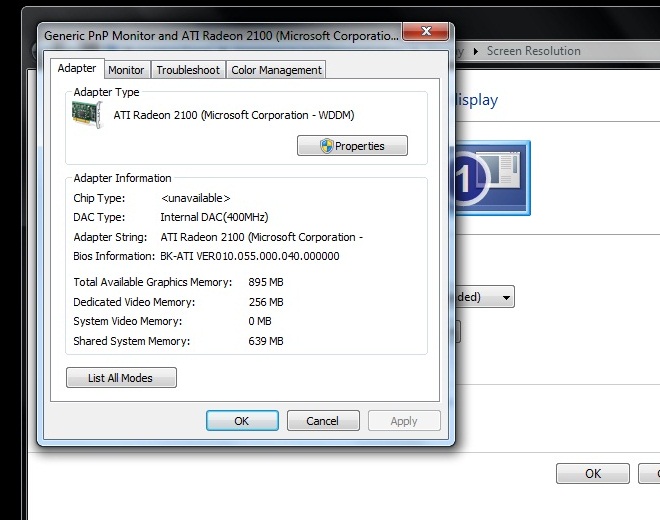Screen dimensions: 660x520
Task: Click the 0 MB system video memory value
Action: [260, 321]
